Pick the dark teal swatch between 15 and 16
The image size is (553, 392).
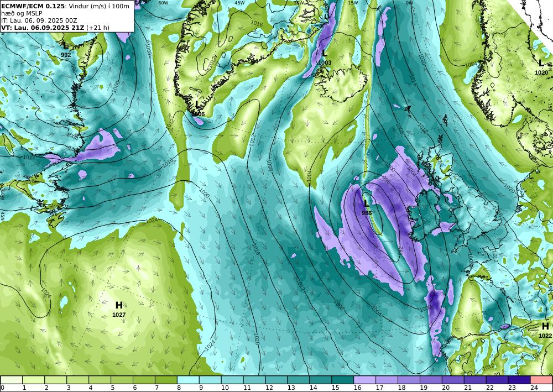click(342, 380)
